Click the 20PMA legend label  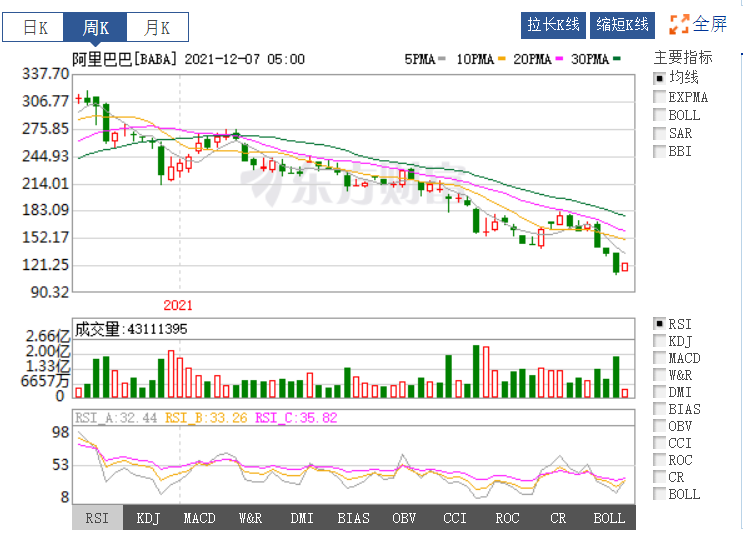tap(533, 59)
